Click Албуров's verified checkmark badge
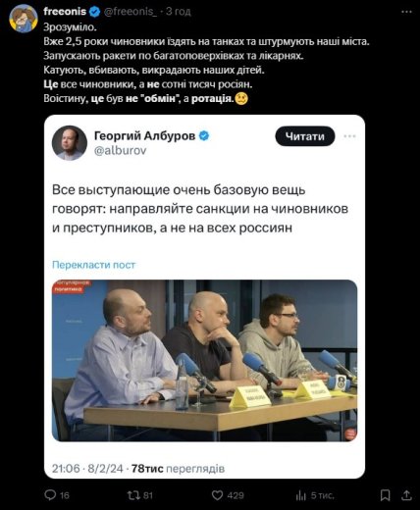The image size is (420, 510). [x=204, y=135]
